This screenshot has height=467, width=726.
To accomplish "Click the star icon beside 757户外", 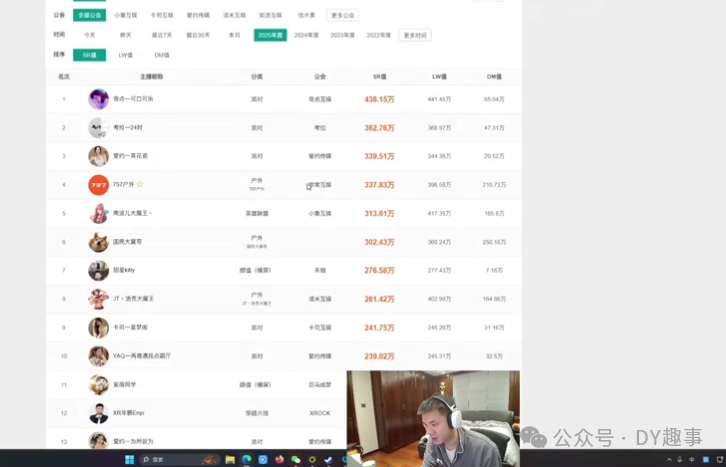I will [140, 184].
